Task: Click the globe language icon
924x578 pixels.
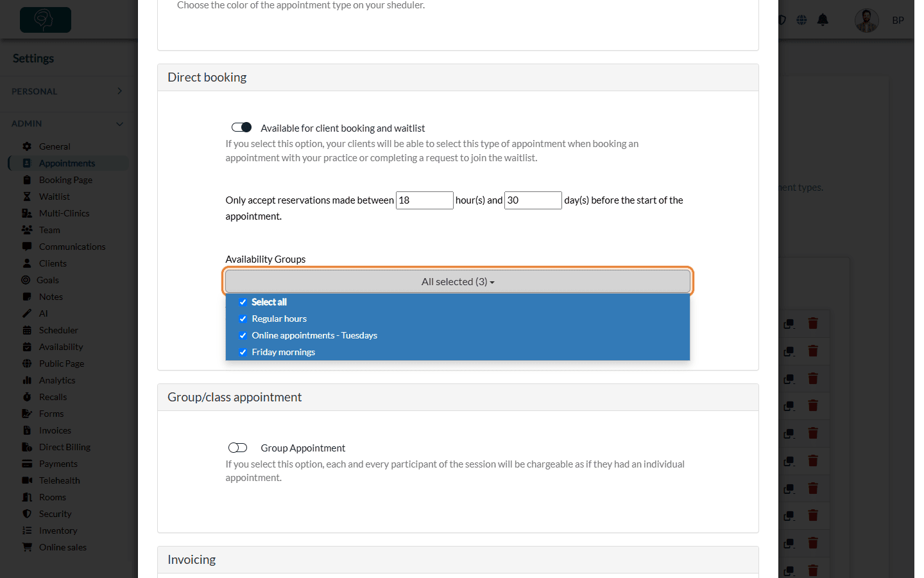Action: [x=801, y=20]
